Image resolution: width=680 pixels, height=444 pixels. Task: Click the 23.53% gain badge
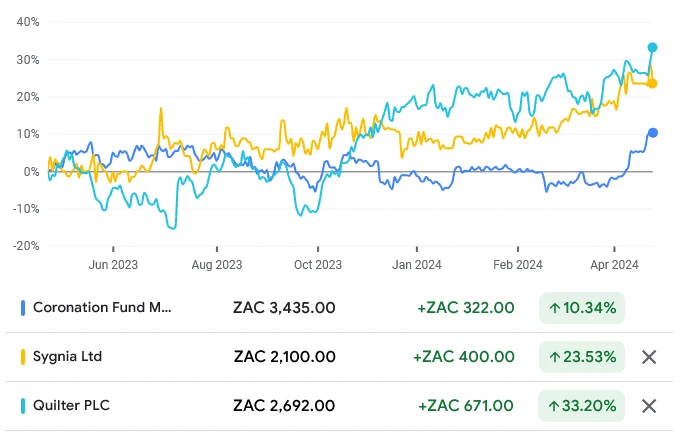(582, 357)
